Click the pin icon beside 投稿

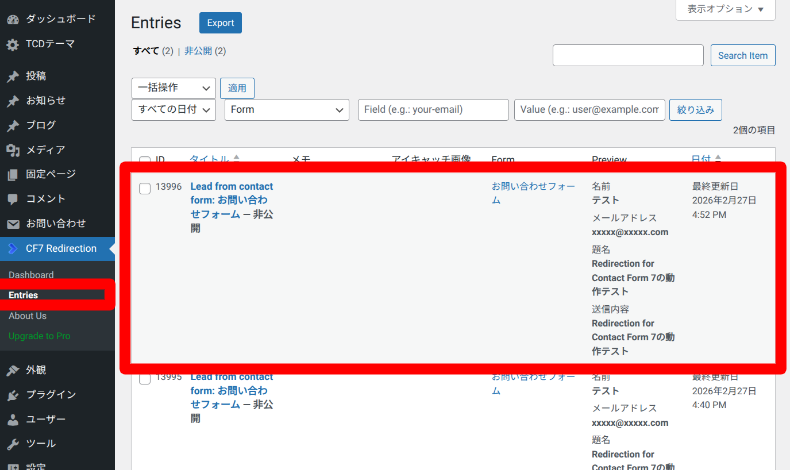point(13,77)
